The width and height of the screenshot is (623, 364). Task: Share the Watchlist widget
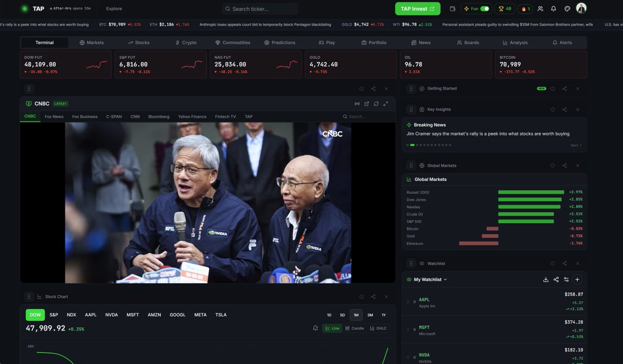pos(564,264)
